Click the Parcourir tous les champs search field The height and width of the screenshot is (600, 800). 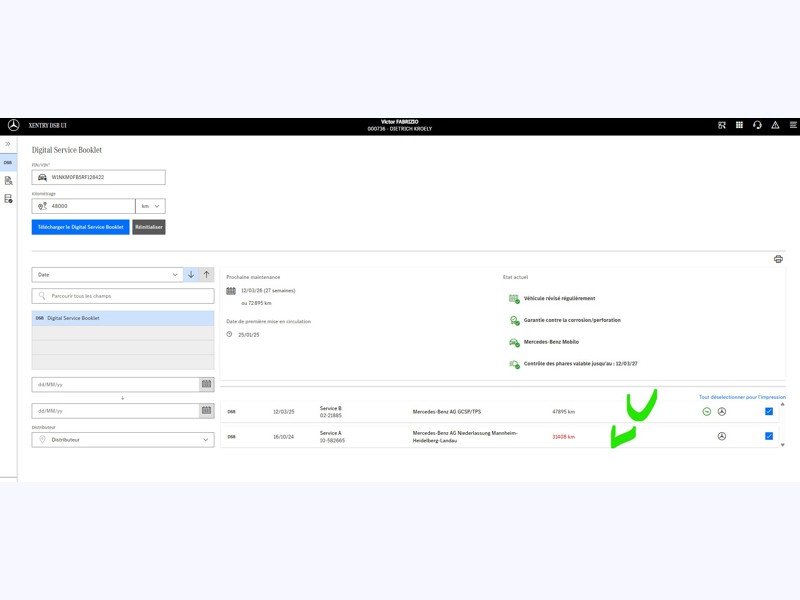tap(123, 296)
